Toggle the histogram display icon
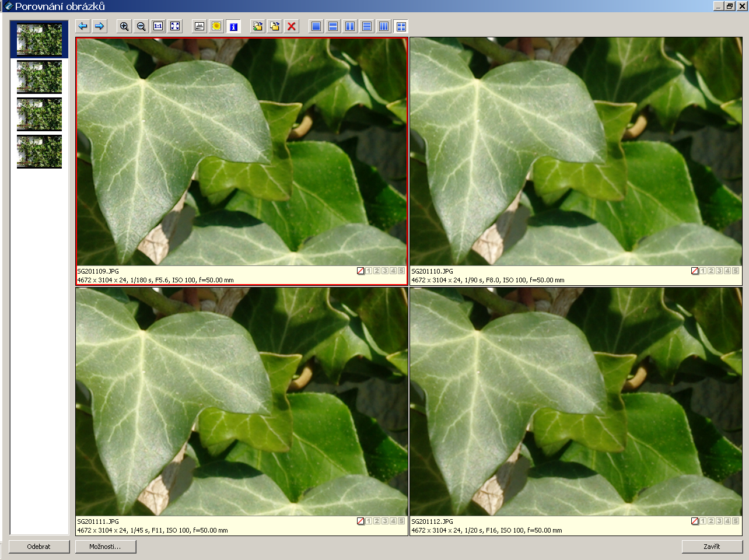The width and height of the screenshot is (749, 560). [x=199, y=26]
